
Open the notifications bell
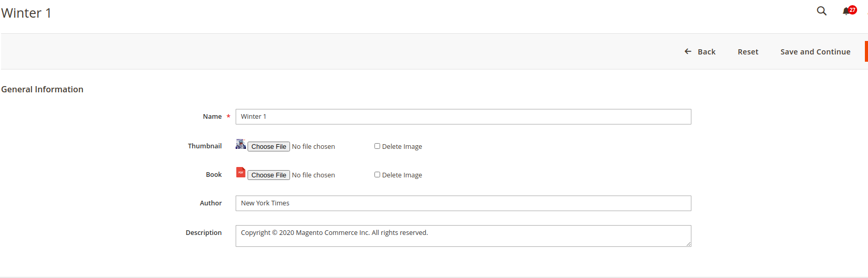pyautogui.click(x=847, y=11)
